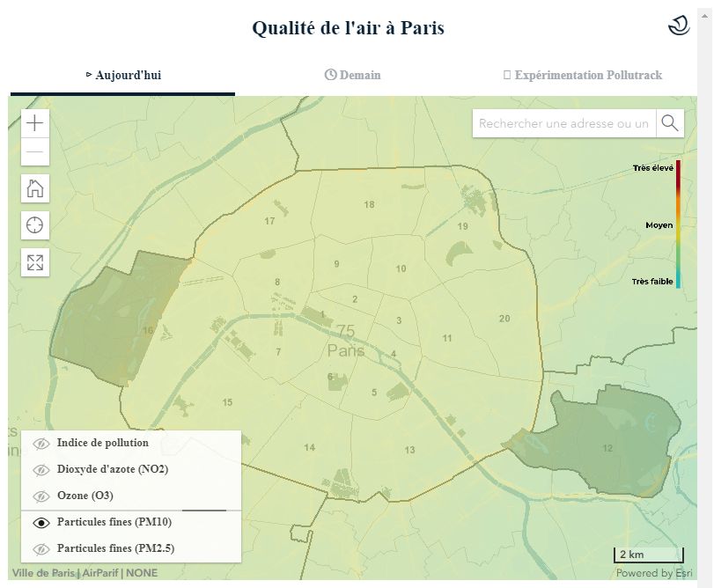Screen dimensions: 714x588
Task: Open the AirParif attribution link
Action: pos(102,572)
